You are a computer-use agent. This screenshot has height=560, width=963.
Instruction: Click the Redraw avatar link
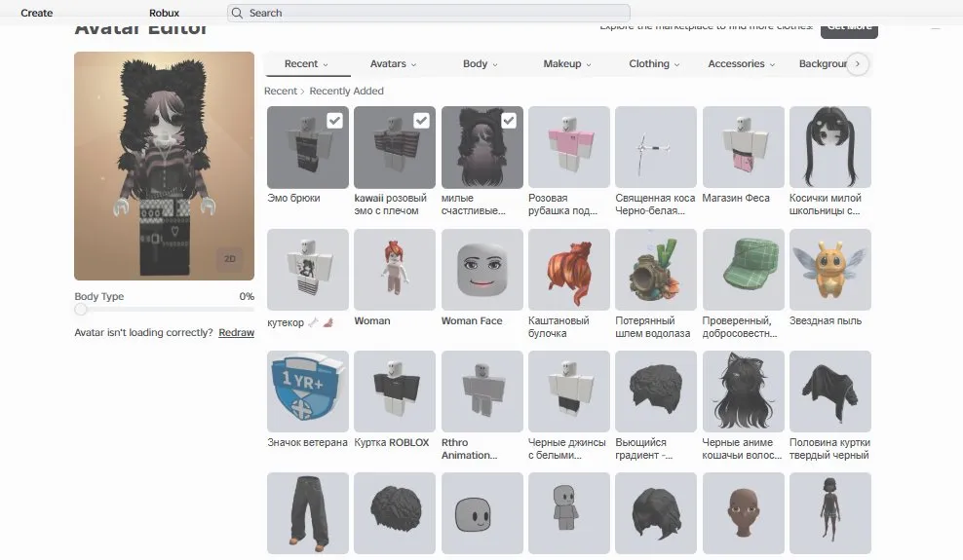coord(237,332)
